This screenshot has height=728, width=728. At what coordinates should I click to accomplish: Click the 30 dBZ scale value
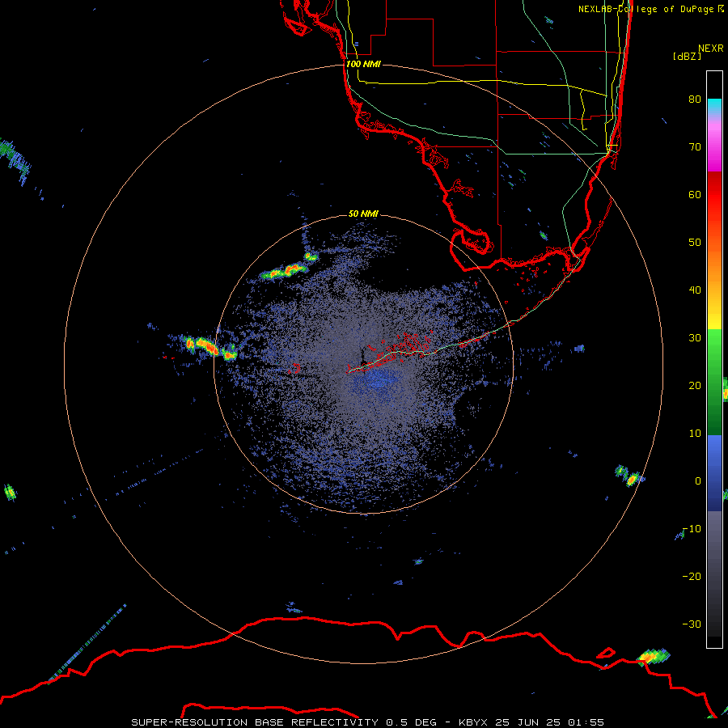(x=695, y=337)
